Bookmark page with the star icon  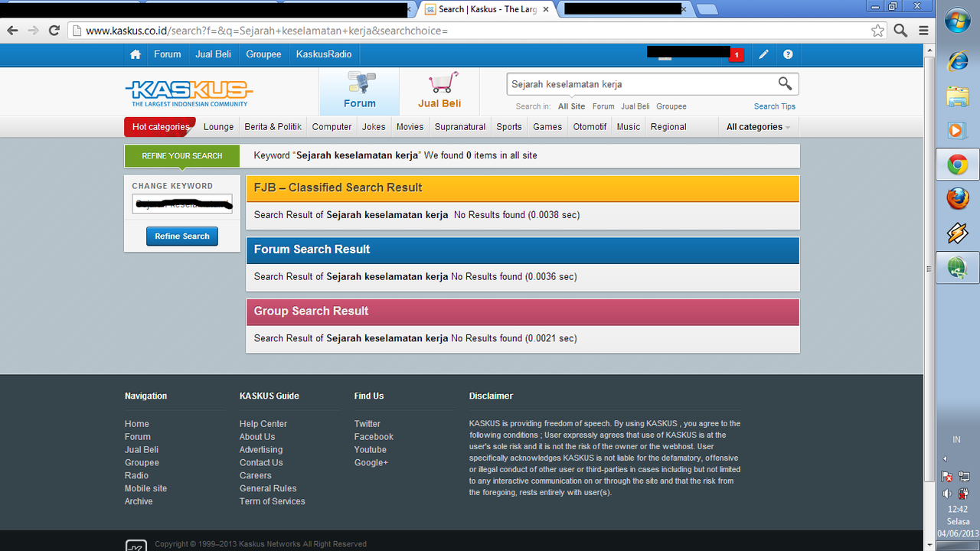point(877,31)
